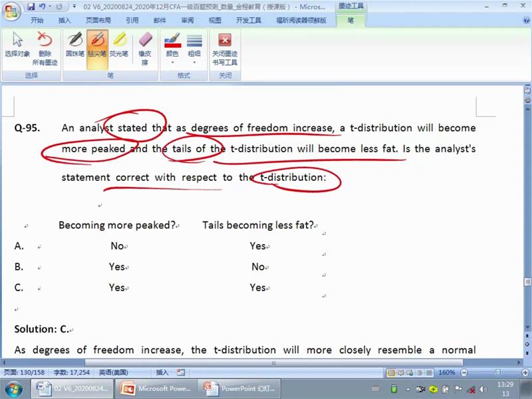Click the zoom in plus button

click(x=525, y=372)
